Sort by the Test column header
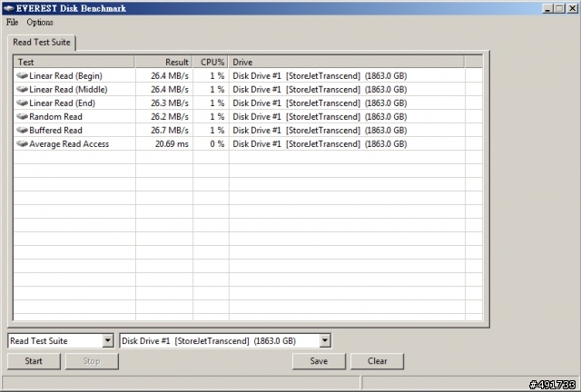 coord(74,62)
